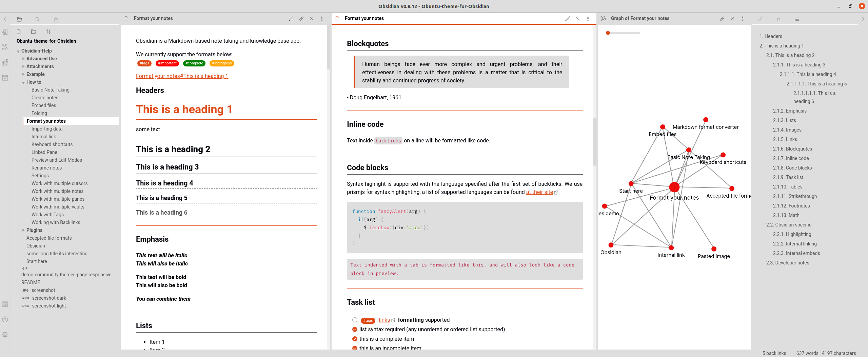Collapse the left sidebar with the chevron

point(5,19)
